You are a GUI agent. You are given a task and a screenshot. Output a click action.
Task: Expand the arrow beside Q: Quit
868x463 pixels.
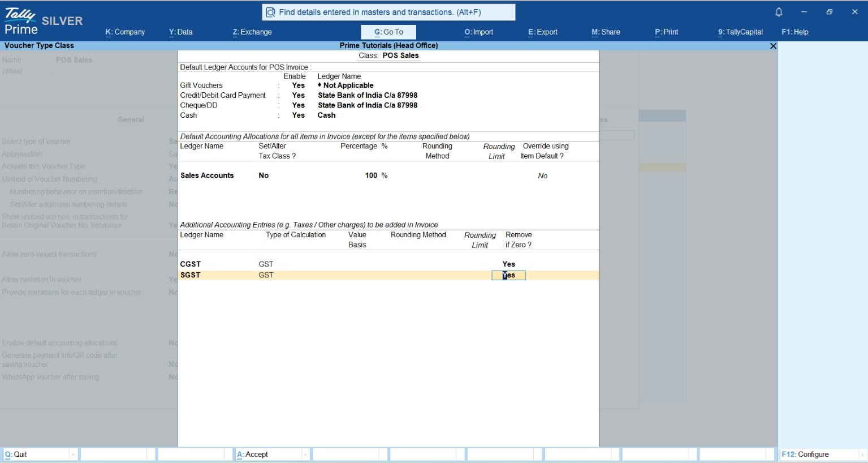(74, 455)
